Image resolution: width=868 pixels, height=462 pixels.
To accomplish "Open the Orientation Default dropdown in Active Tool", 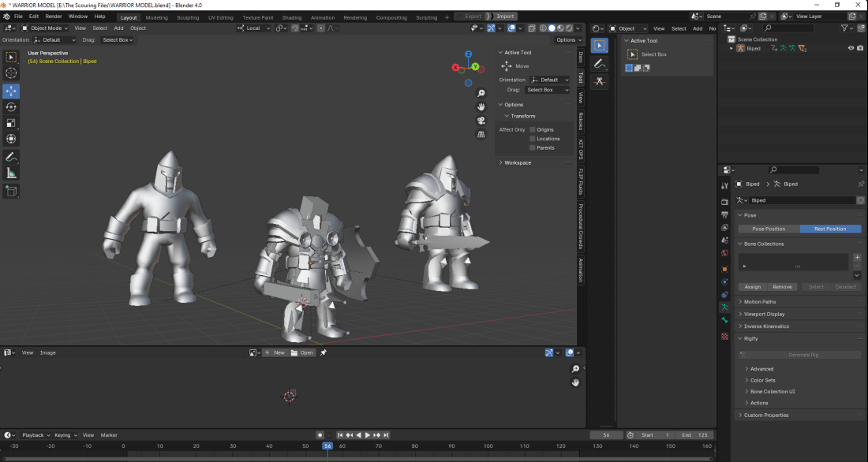I will (549, 80).
